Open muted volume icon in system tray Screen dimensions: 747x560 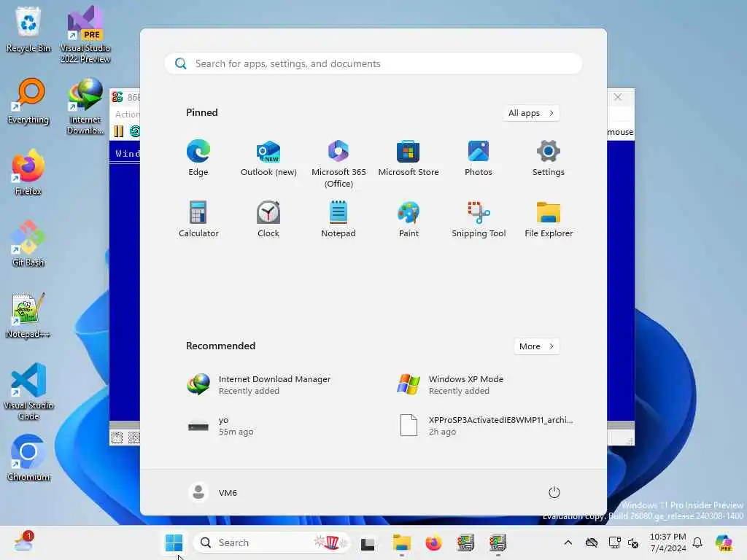tap(633, 542)
